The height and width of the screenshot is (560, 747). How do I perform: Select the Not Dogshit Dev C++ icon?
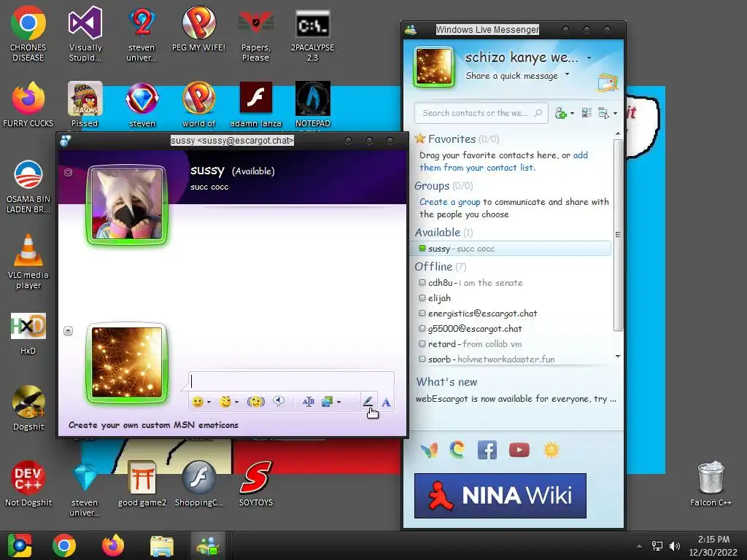point(28,483)
